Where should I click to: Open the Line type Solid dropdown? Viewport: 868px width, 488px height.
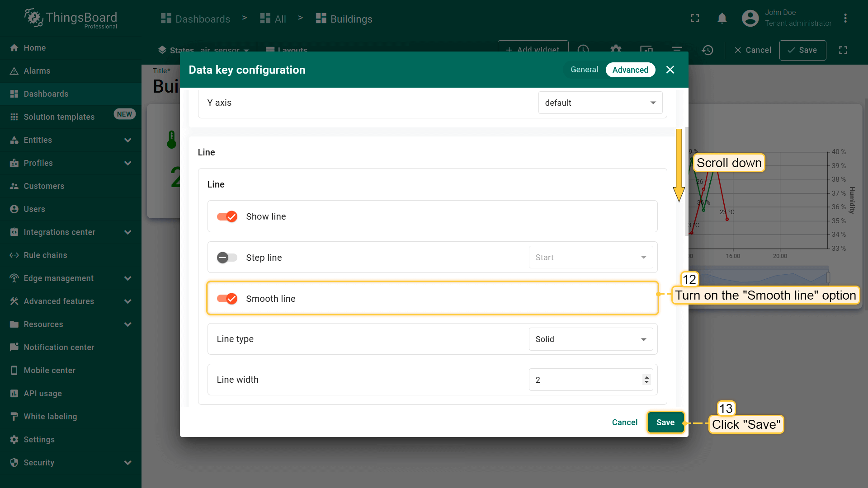(x=590, y=339)
